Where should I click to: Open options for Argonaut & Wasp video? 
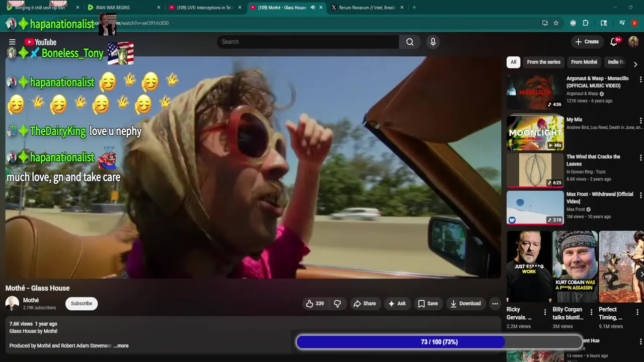point(640,79)
